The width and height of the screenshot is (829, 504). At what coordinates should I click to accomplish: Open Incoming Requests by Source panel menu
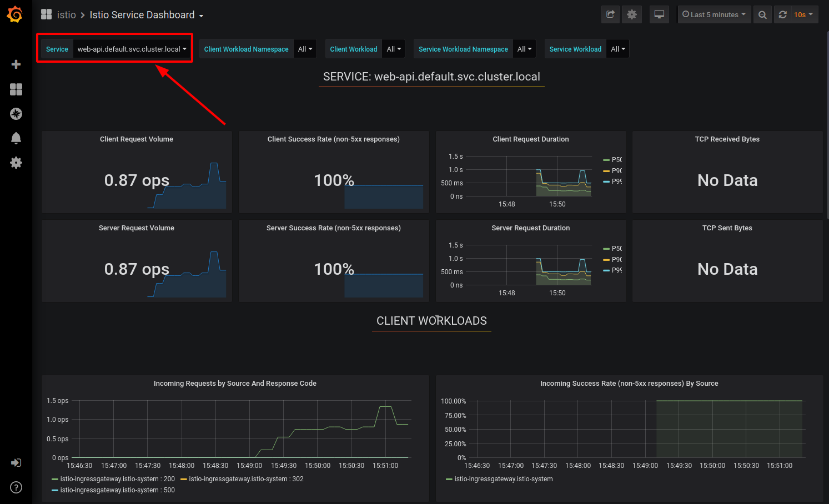point(235,384)
